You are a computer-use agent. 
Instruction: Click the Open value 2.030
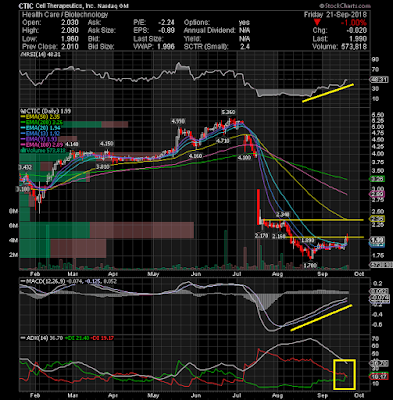(x=70, y=23)
